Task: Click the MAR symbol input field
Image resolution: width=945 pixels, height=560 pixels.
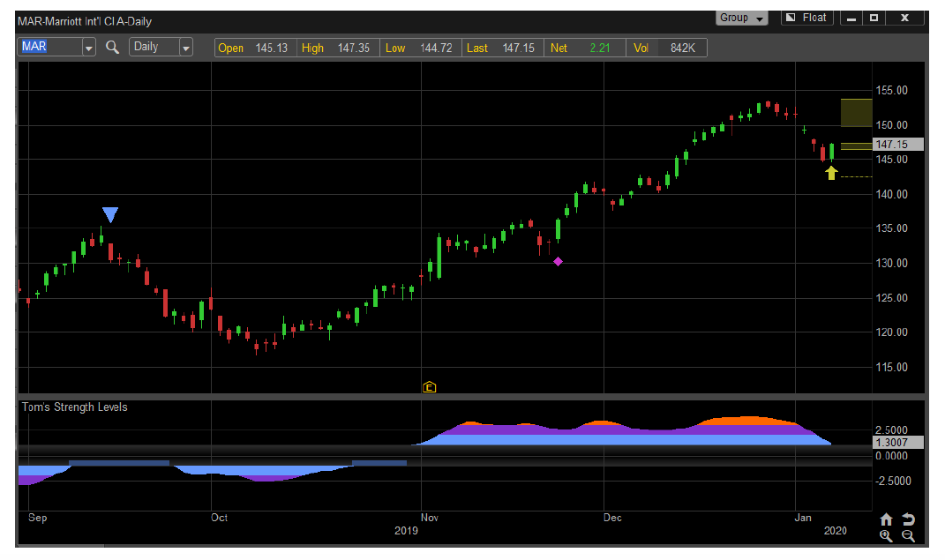Action: 50,47
